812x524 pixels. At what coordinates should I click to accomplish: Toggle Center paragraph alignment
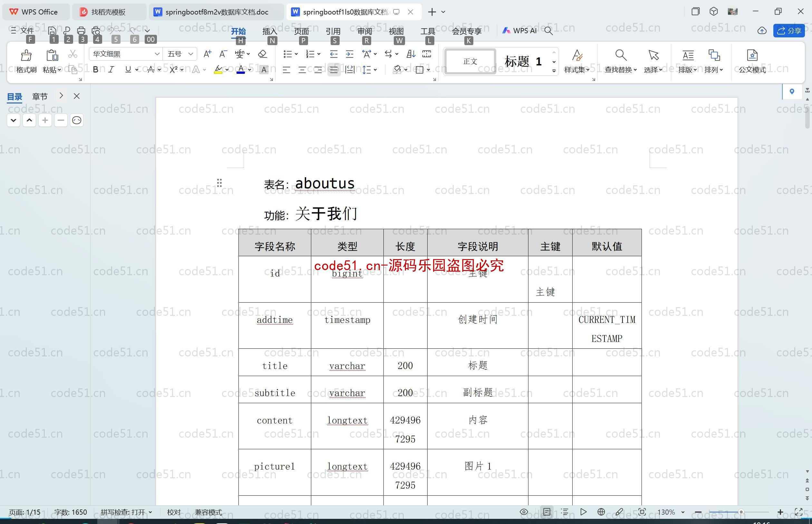[302, 70]
